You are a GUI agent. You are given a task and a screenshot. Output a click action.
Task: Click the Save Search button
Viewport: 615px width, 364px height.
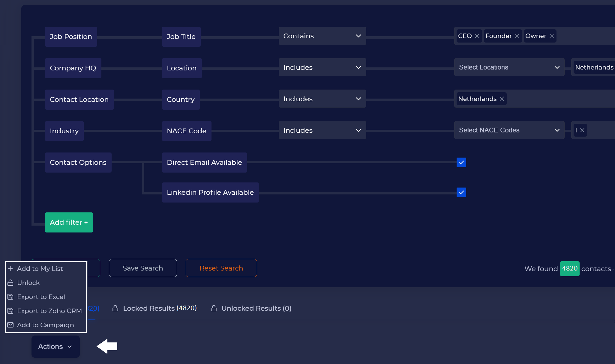tap(143, 268)
